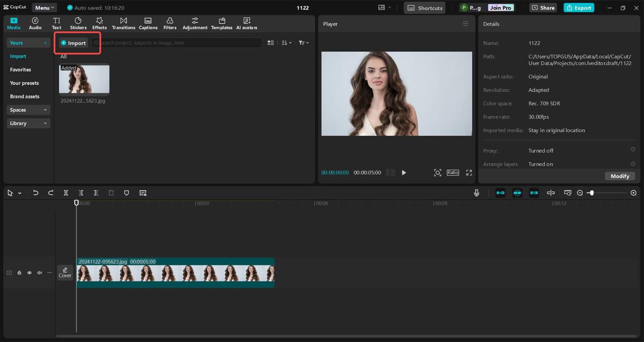Select Your presets in the sidebar
This screenshot has width=644, height=342.
coord(24,83)
